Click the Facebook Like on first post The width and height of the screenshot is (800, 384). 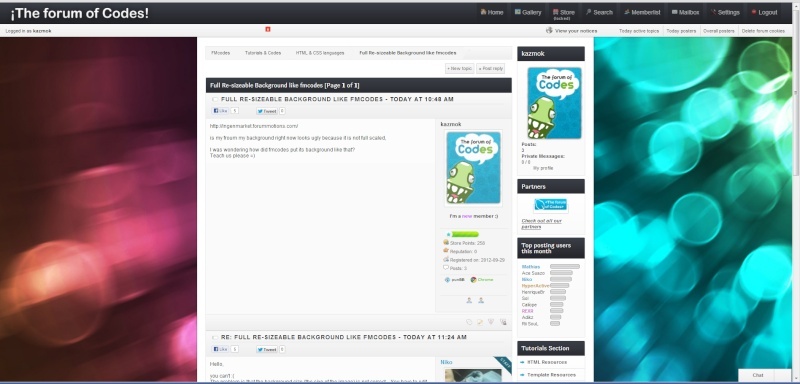pyautogui.click(x=220, y=111)
